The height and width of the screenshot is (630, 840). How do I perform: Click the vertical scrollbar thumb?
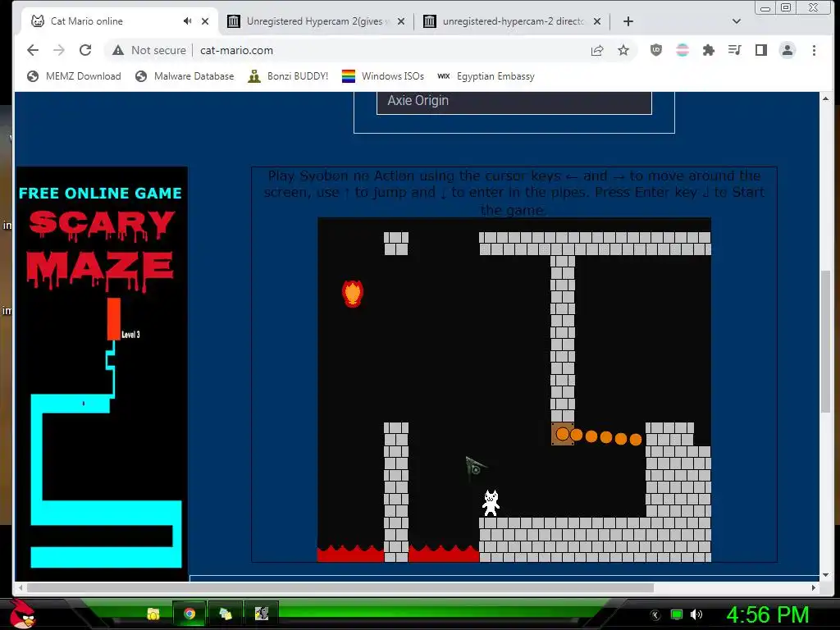(825, 342)
